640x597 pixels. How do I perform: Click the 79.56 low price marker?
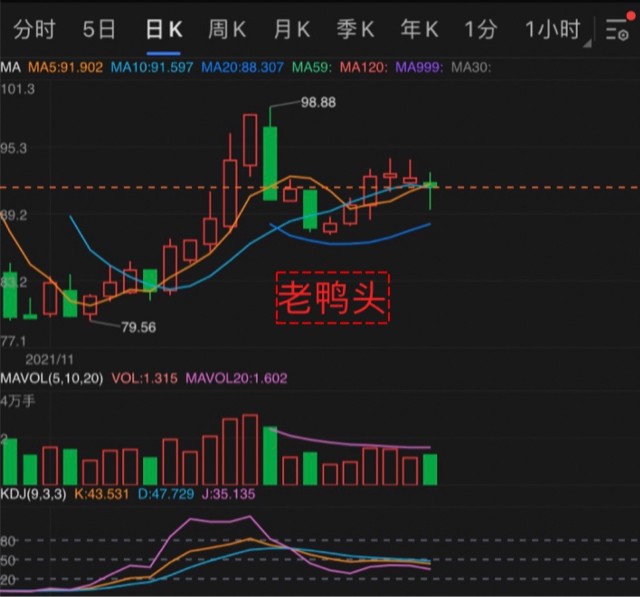coord(140,327)
